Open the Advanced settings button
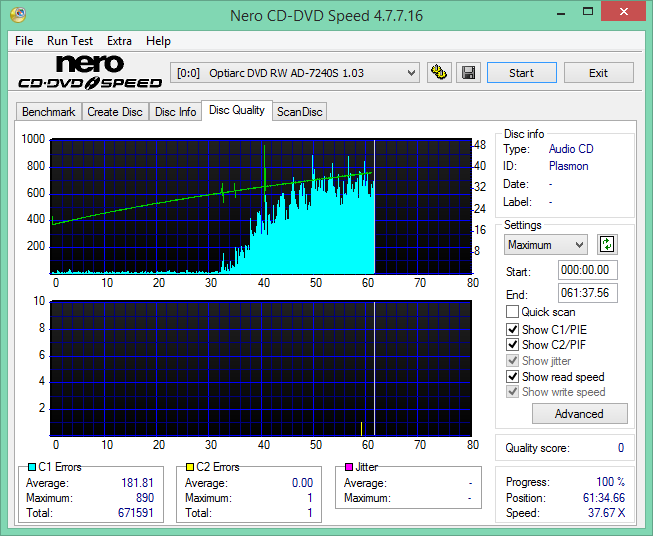 (x=579, y=414)
